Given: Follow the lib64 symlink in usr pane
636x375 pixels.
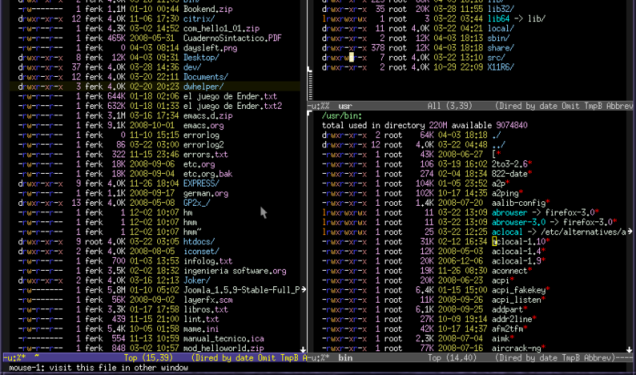Looking at the screenshot, I should pos(498,19).
